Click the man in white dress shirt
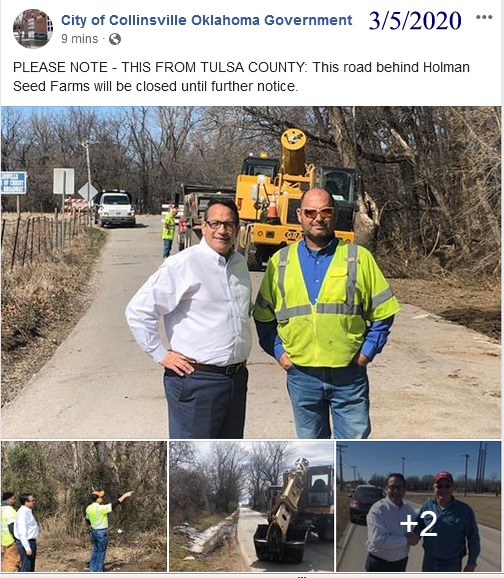This screenshot has width=504, height=578. tap(195, 319)
